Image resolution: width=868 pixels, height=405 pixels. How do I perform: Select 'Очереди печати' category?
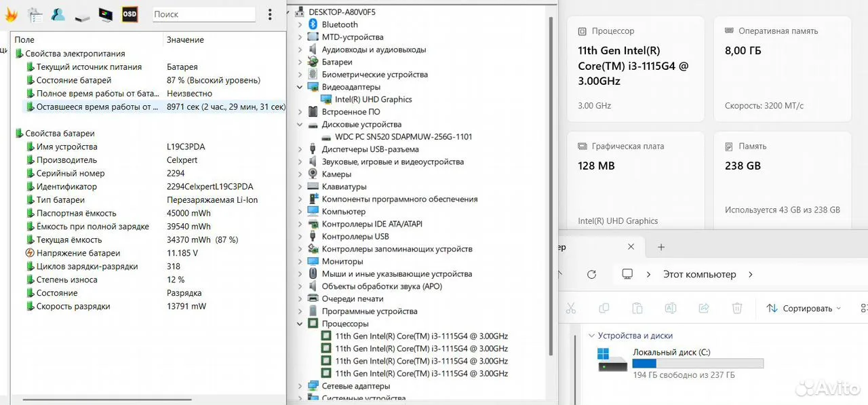point(353,298)
